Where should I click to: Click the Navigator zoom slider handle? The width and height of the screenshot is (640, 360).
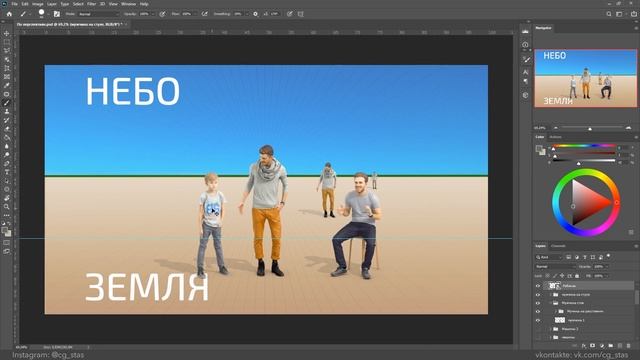tap(590, 129)
